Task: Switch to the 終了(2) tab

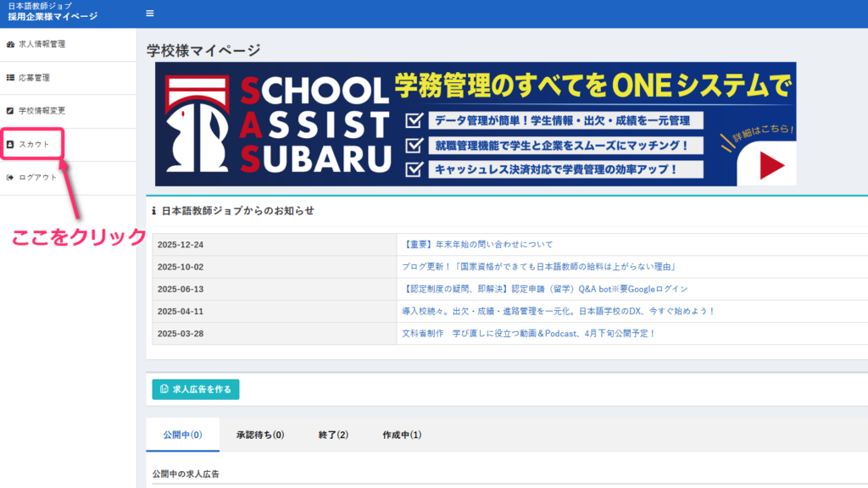Action: pos(333,435)
